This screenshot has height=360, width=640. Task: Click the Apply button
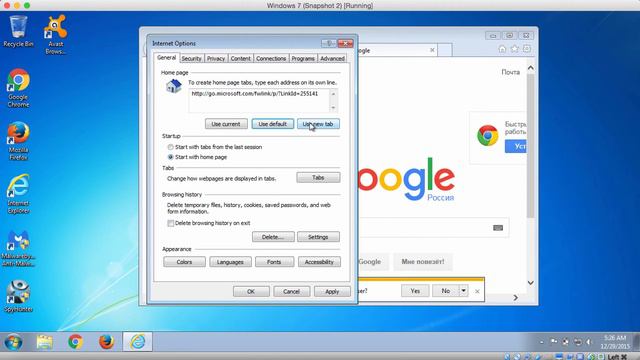pyautogui.click(x=332, y=291)
